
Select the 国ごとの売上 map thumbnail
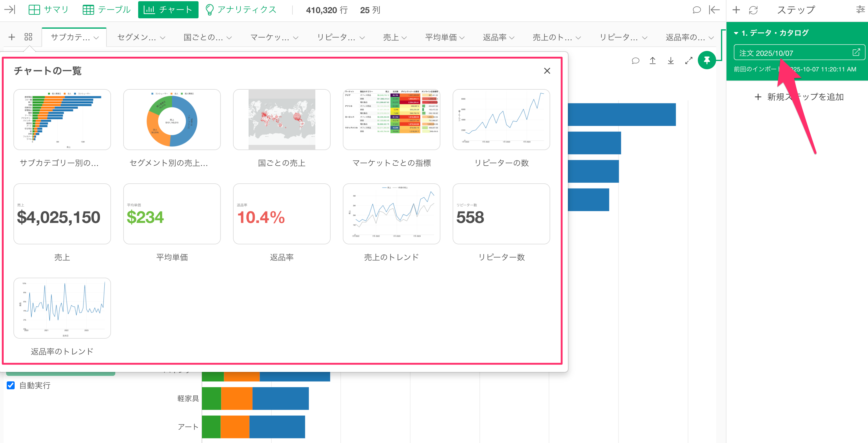click(x=282, y=120)
